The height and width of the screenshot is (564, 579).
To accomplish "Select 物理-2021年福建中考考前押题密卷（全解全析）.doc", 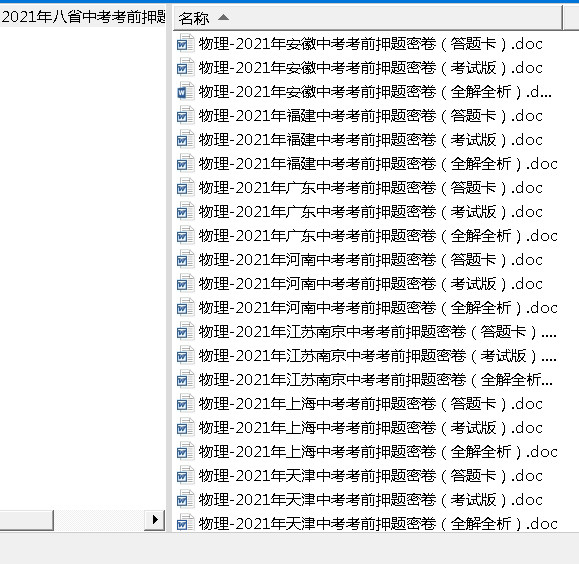I will [378, 164].
